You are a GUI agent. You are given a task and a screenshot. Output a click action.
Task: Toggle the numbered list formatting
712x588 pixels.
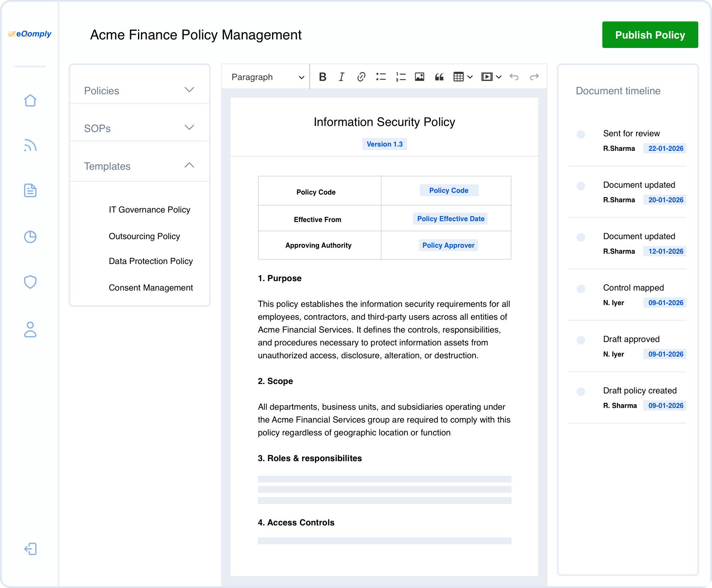pos(400,77)
